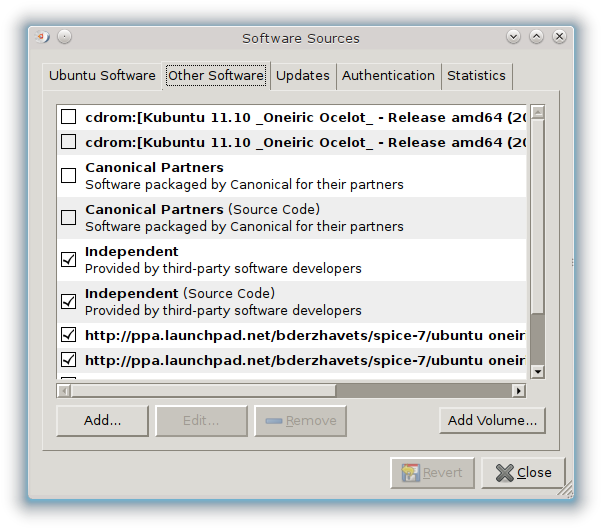Click the scroll right arrow below list
This screenshot has height=528, width=601.
517,390
